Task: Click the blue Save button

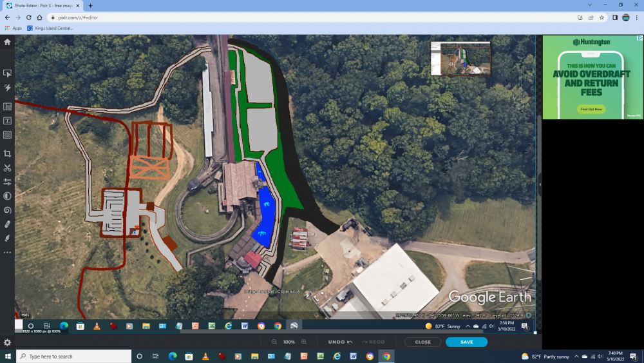Action: [466, 342]
